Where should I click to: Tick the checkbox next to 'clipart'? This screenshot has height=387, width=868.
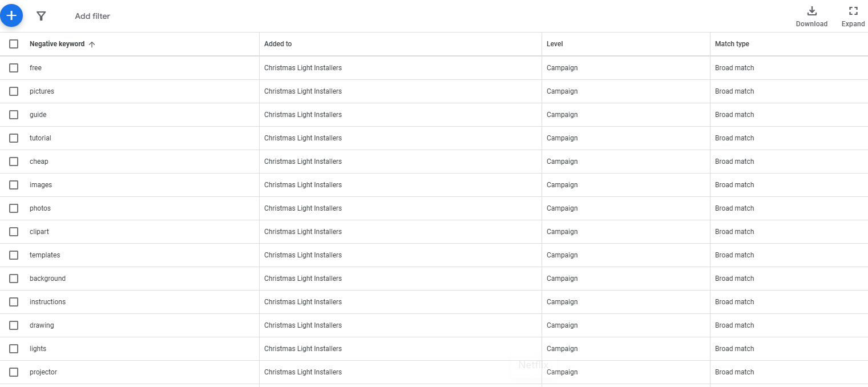[x=14, y=232]
